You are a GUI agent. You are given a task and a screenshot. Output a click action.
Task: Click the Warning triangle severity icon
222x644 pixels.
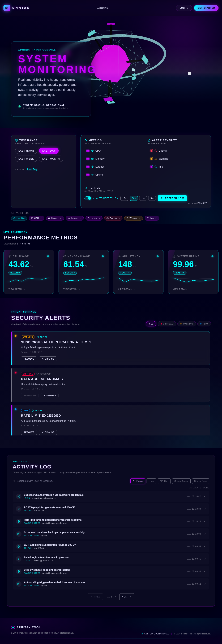[156, 159]
